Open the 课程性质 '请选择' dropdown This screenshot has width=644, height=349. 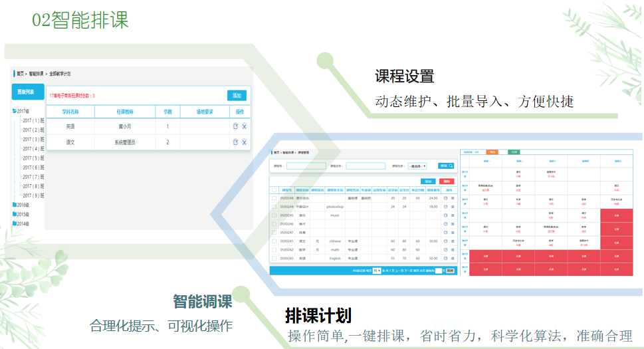click(x=417, y=166)
